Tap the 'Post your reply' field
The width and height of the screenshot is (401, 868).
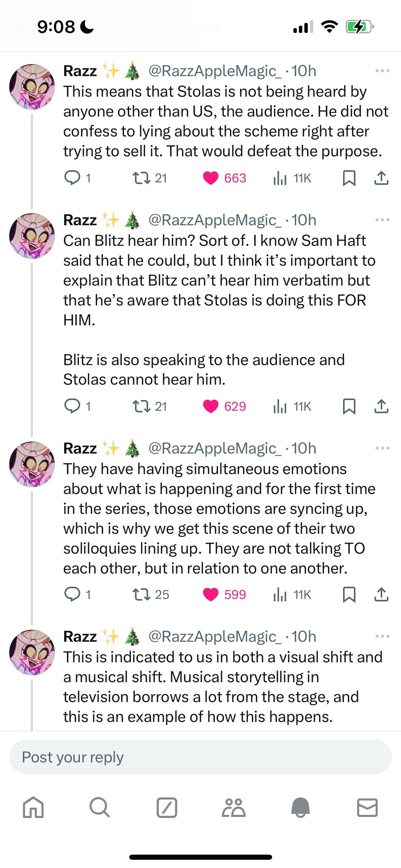point(200,757)
